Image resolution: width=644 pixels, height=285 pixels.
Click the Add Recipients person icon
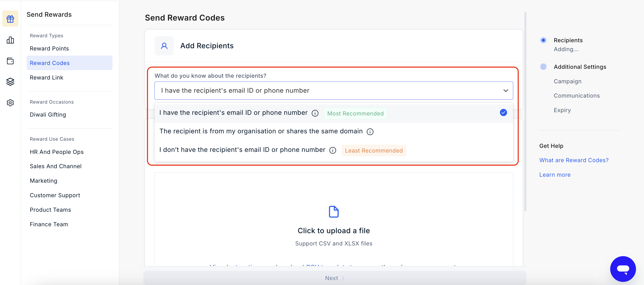coord(164,46)
